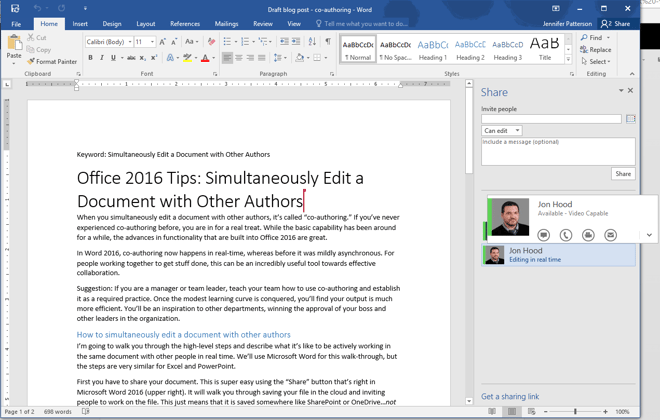The height and width of the screenshot is (420, 660).
Task: Click the Get a sharing link link
Action: coord(510,396)
